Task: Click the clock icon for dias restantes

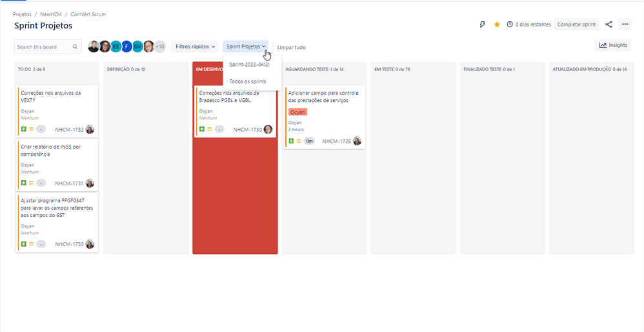Action: (510, 25)
